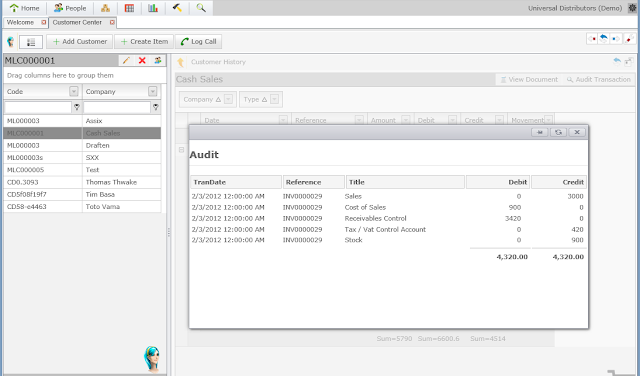Click Audit Transaction button

tap(598, 80)
